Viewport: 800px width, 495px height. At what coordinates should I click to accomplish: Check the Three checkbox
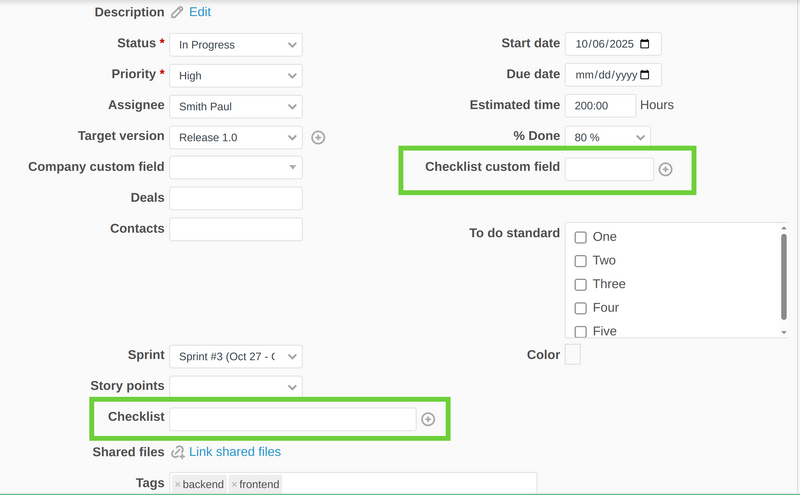tap(580, 285)
